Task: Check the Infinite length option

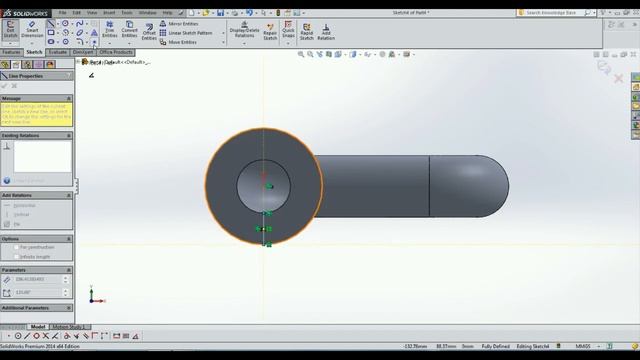Action: (16, 257)
